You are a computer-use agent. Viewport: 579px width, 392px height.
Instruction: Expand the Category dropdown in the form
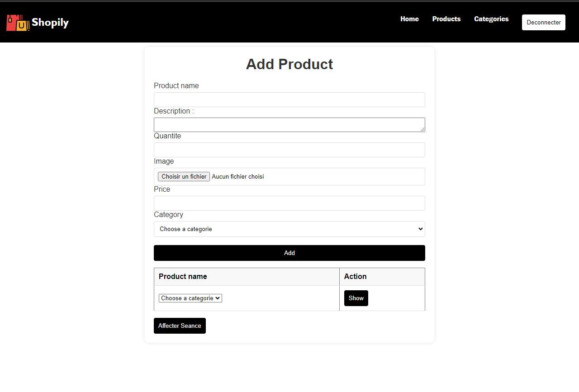tap(289, 229)
